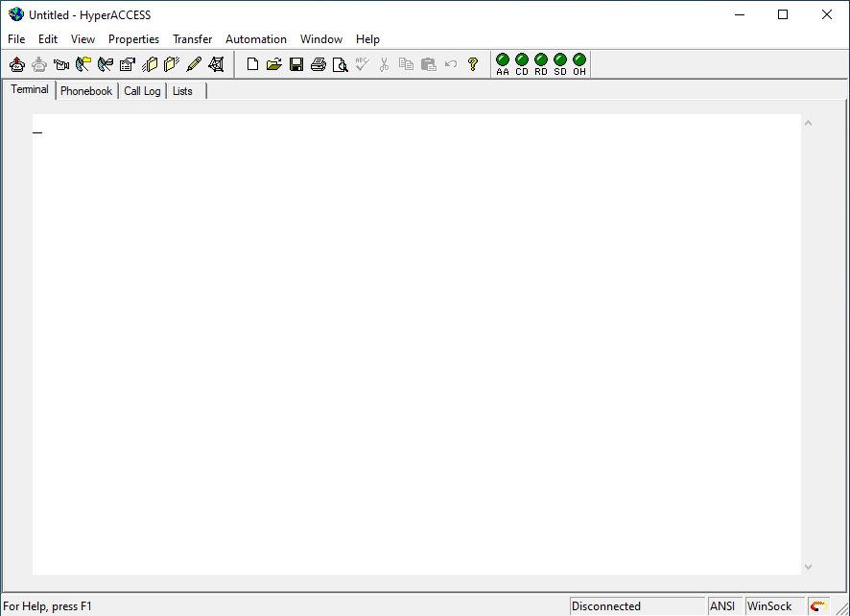
Task: Click the Paste clipboard icon
Action: point(428,64)
